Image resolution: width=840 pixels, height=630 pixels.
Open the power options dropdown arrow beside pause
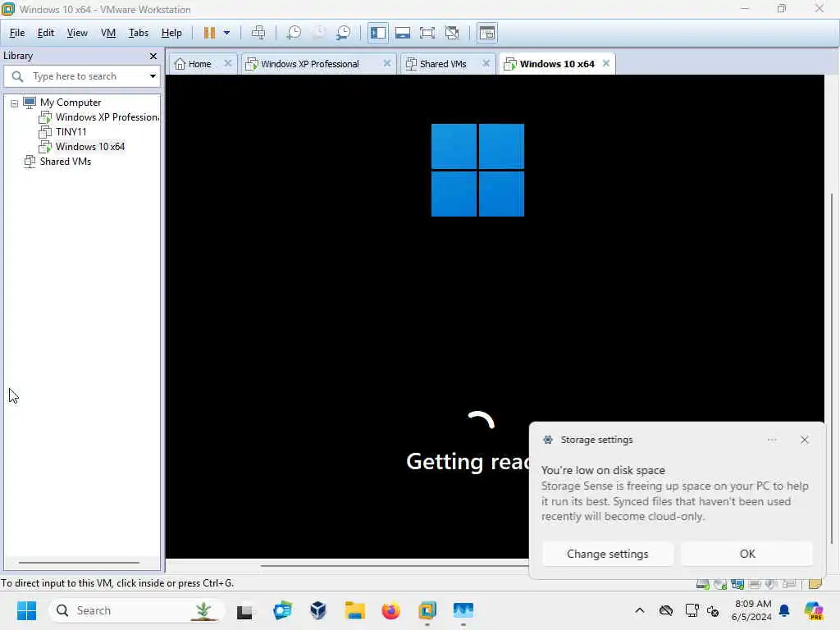pos(226,33)
